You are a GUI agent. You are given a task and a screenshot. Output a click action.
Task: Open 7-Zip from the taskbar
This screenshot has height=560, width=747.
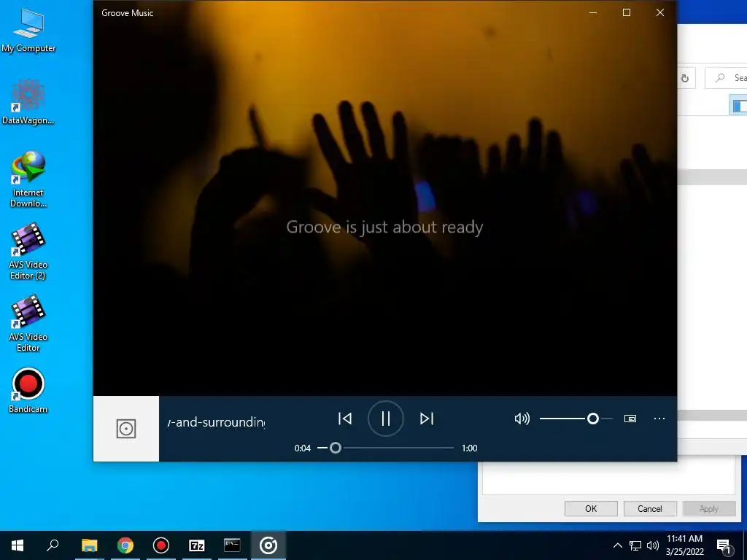click(x=196, y=545)
